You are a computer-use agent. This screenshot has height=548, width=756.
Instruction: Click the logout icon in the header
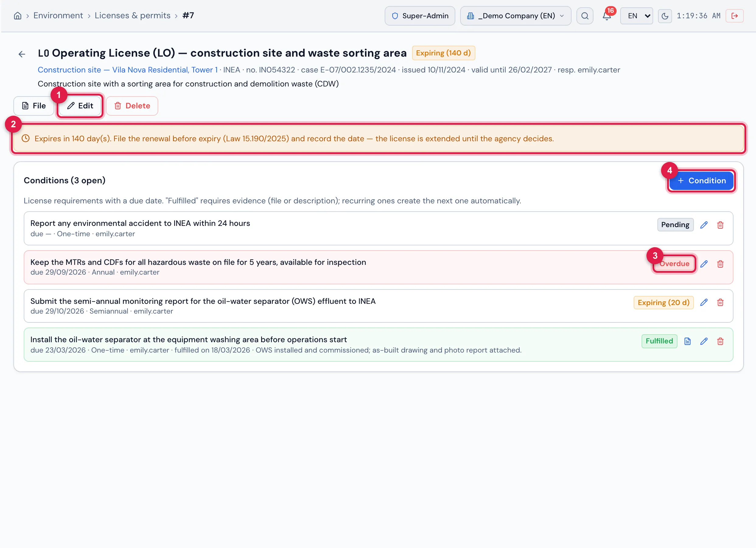(734, 16)
